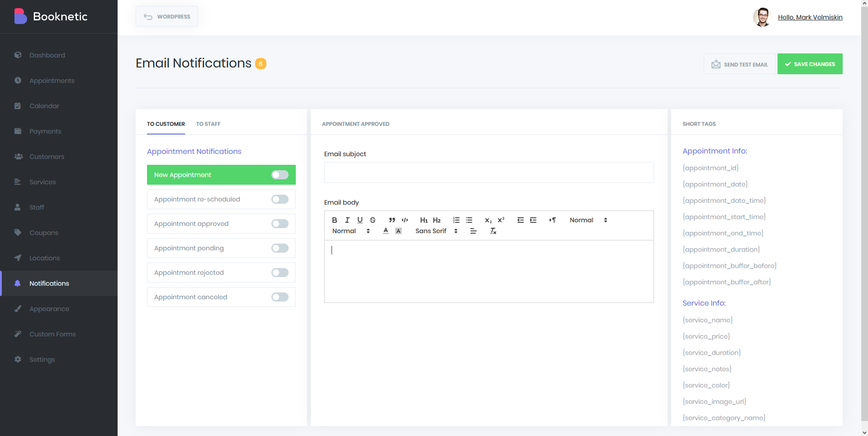Viewport: 868px width, 436px height.
Task: Clear formatting from selected text
Action: (x=493, y=231)
